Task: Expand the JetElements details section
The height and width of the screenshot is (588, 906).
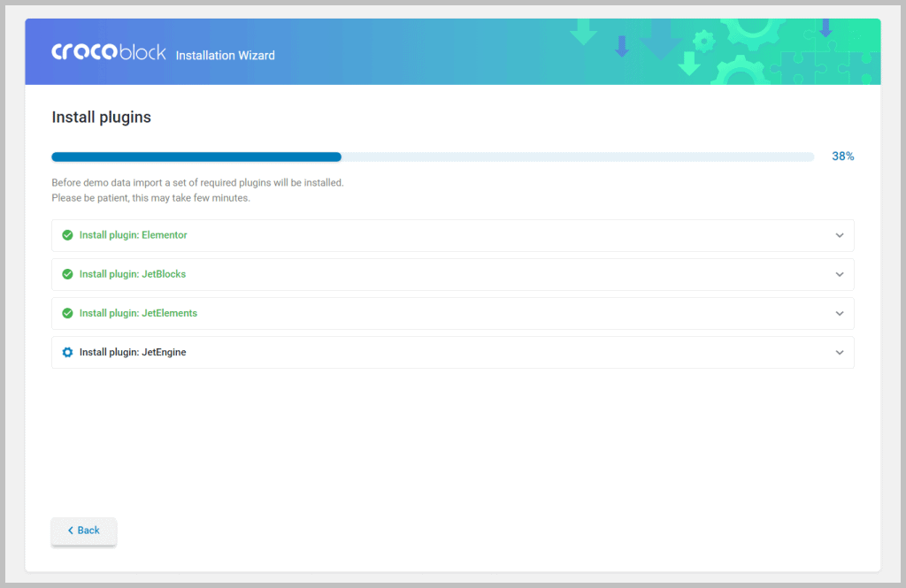Action: point(840,313)
